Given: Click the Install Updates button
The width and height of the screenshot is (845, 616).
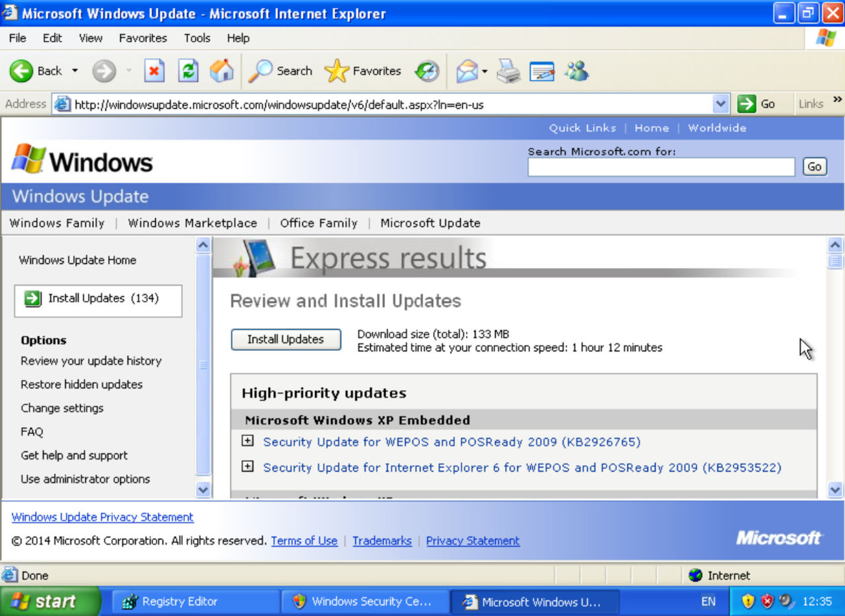Looking at the screenshot, I should pos(285,339).
